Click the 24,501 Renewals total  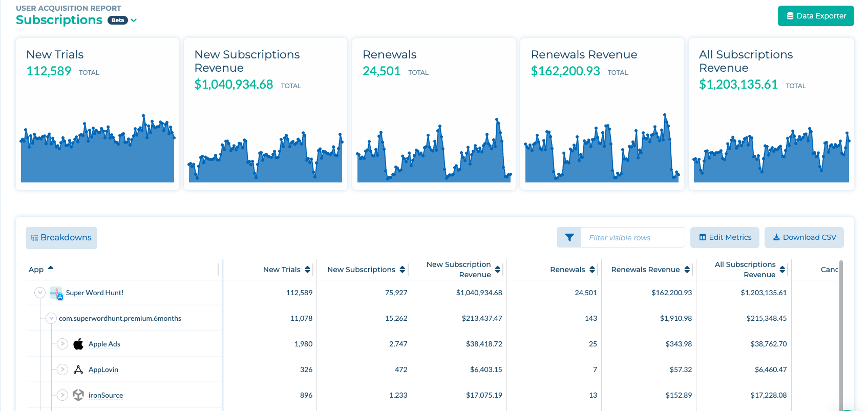click(382, 71)
